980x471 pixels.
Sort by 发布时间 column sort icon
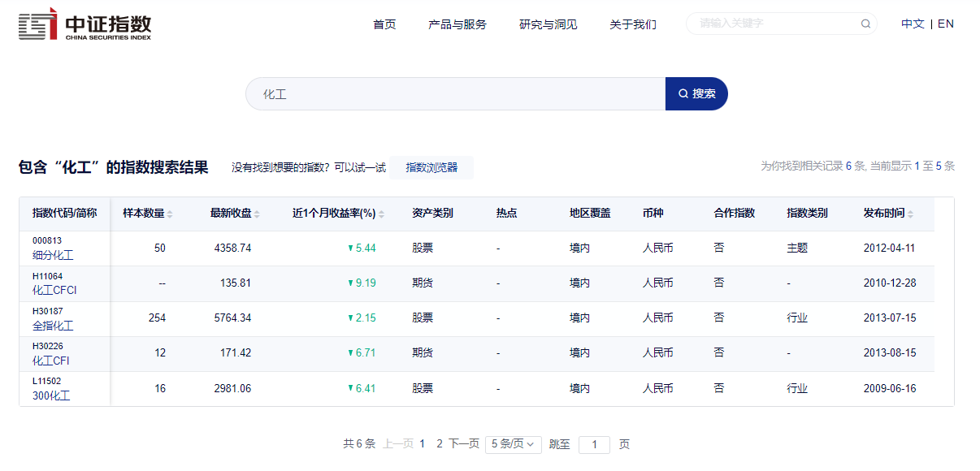pos(910,214)
